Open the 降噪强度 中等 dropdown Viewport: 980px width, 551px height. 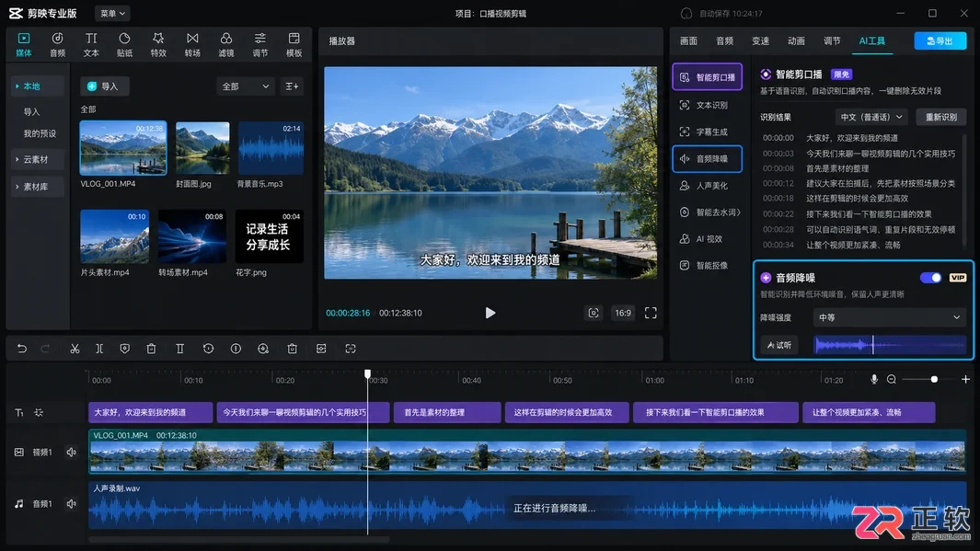[x=889, y=317]
